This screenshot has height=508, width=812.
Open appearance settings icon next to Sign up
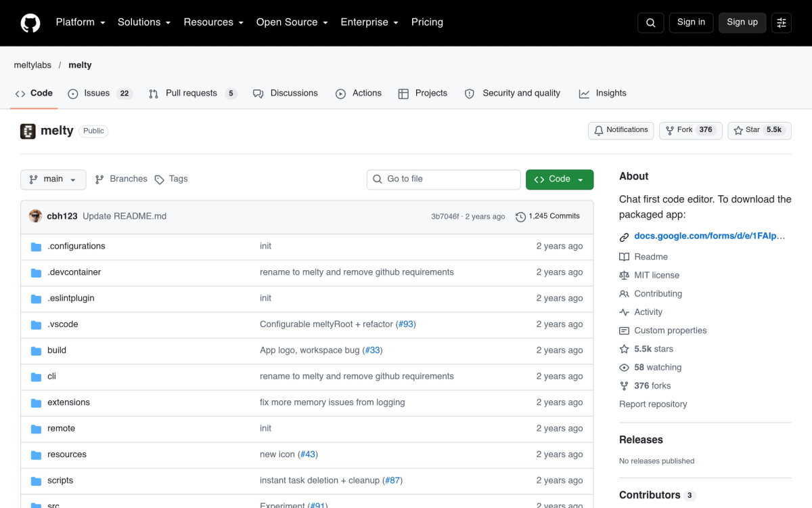(782, 22)
